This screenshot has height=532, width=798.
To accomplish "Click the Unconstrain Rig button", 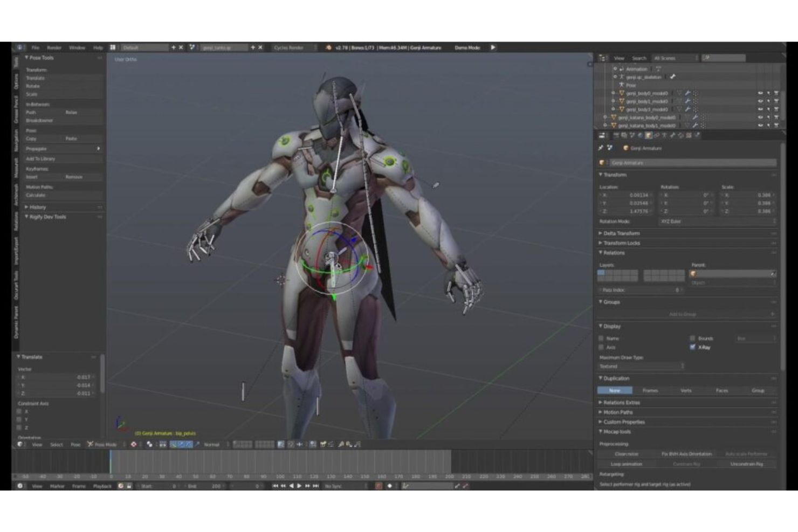I will [746, 464].
